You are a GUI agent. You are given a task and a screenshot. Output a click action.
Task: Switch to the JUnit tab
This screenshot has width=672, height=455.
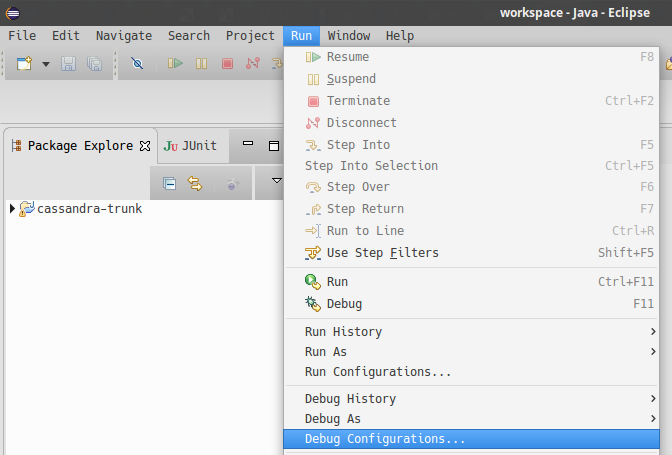[x=191, y=146]
